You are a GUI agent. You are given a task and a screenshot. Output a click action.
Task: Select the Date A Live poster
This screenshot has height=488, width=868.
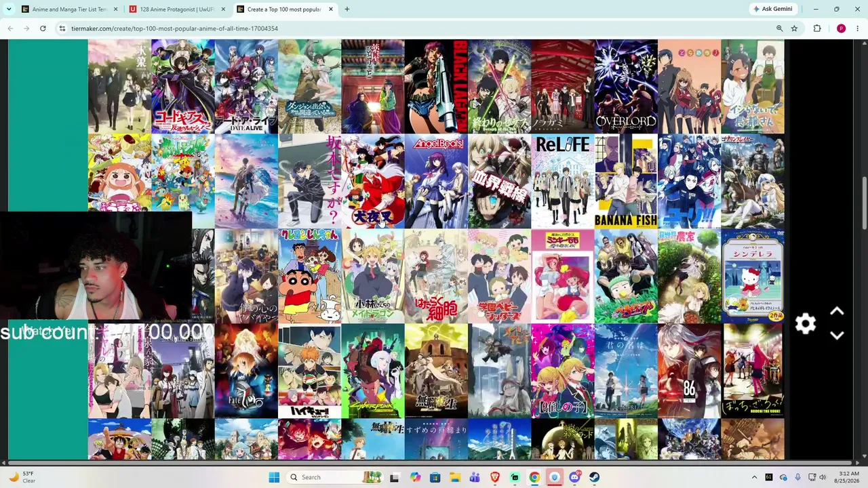[246, 86]
